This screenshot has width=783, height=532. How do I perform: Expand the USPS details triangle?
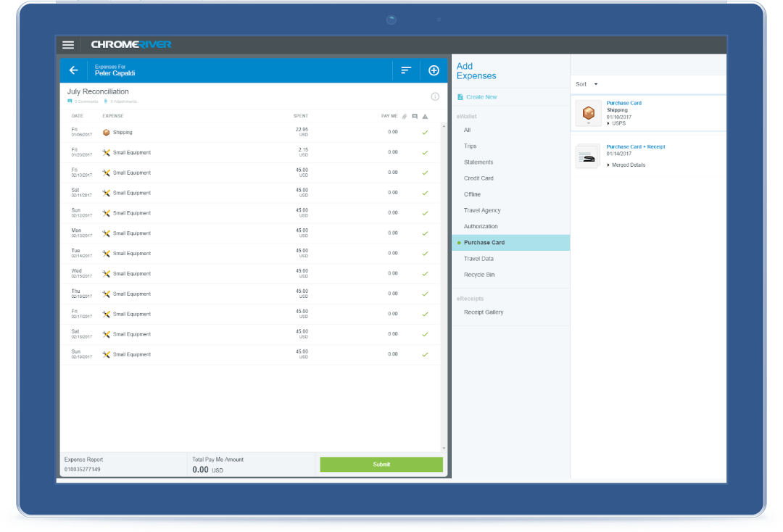point(609,123)
